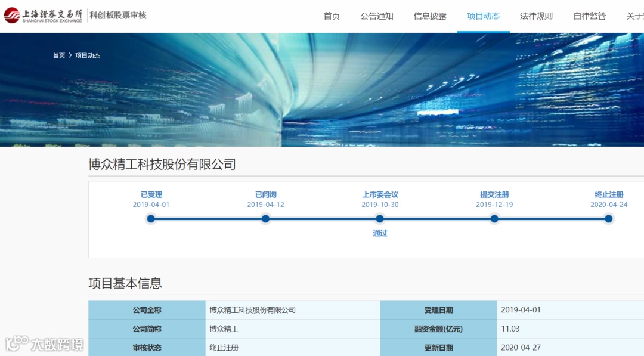Image resolution: width=644 pixels, height=356 pixels.
Task: Open the 法律规则 menu item
Action: [x=537, y=16]
